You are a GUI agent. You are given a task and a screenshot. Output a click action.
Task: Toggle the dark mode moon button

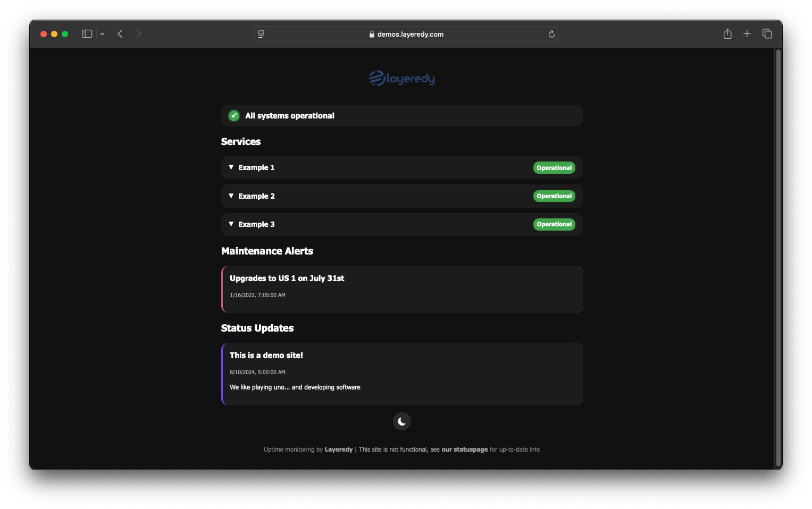pyautogui.click(x=401, y=421)
